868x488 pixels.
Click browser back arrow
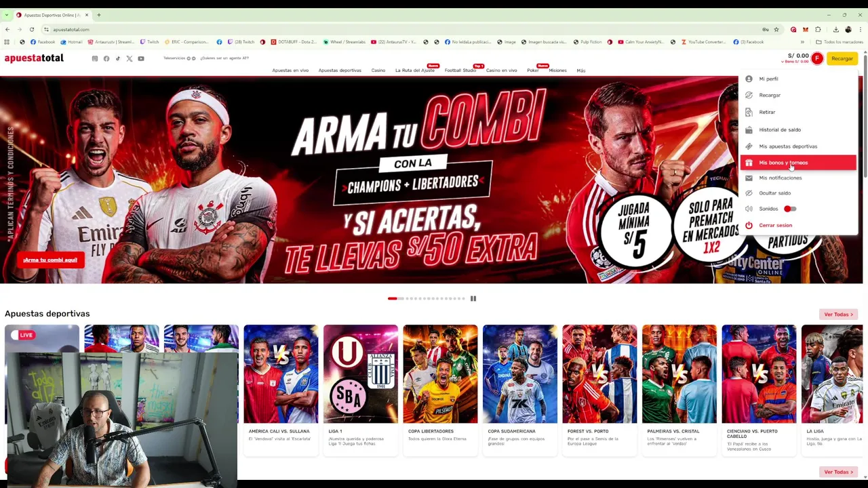7,29
